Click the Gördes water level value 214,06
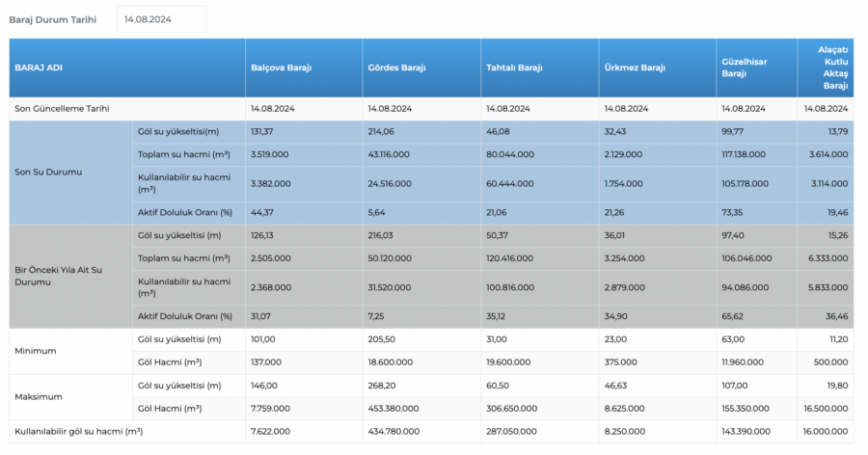 tap(381, 132)
